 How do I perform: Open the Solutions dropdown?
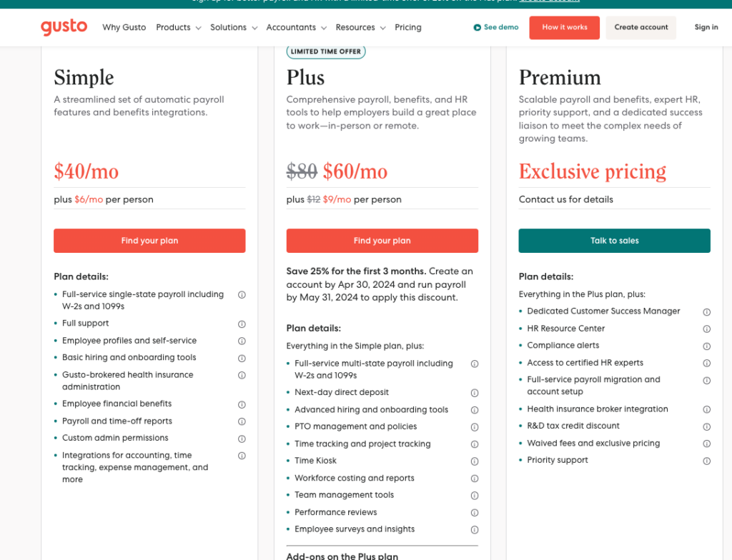click(x=233, y=27)
